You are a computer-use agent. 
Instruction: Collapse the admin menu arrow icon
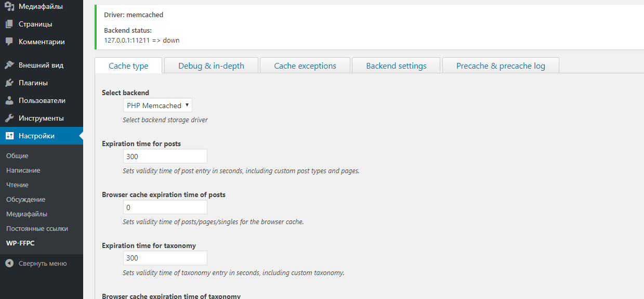(9, 264)
